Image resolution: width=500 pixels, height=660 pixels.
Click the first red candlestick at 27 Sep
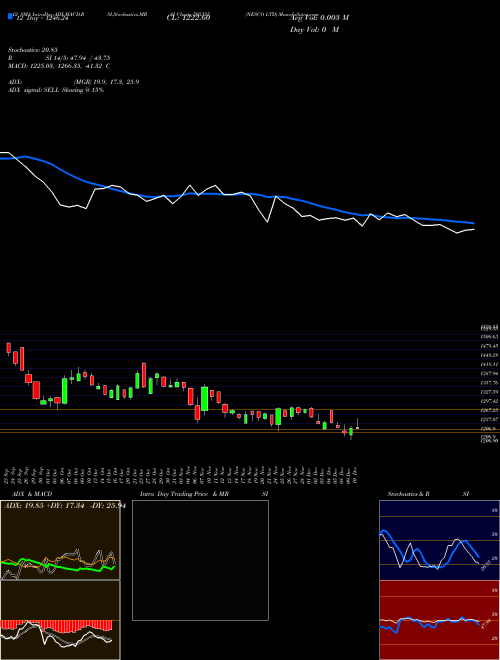(8, 348)
